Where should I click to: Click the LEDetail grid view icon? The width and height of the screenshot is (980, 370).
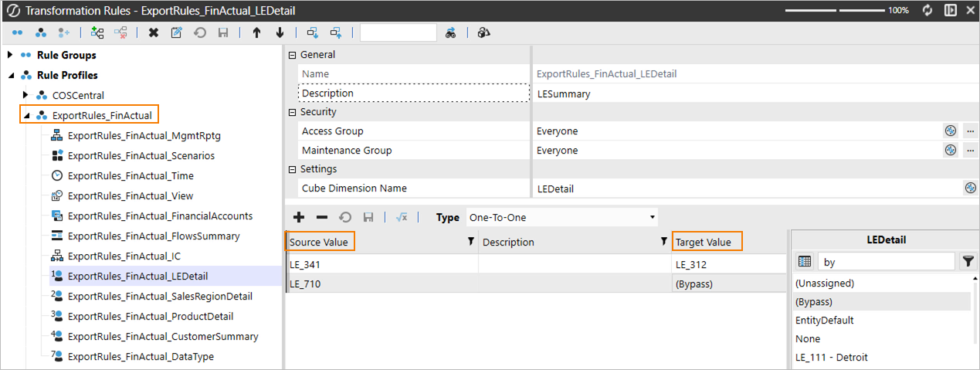[x=804, y=262]
